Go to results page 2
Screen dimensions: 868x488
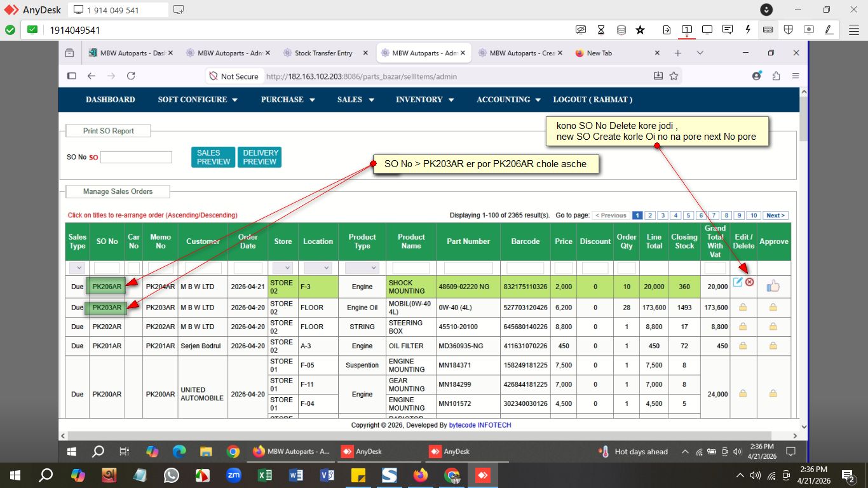(649, 215)
